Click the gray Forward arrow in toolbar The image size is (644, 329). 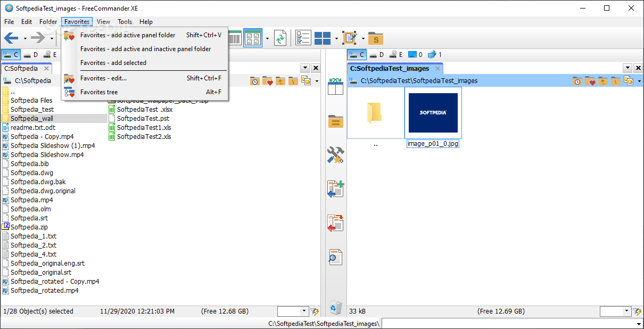pos(38,38)
